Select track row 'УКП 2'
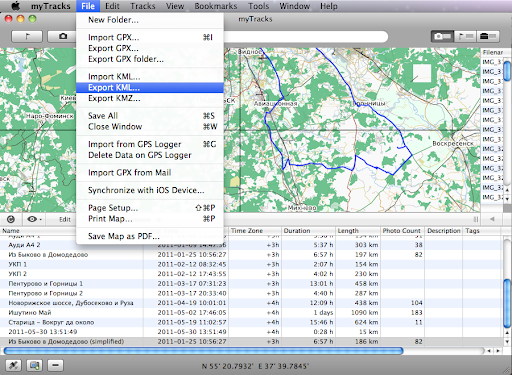512x375 pixels. point(251,274)
